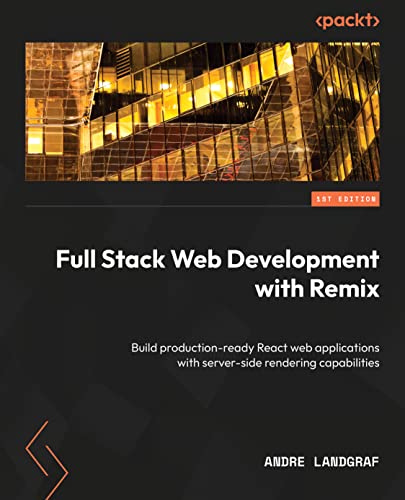
Task: Select the 1ST EDITION orange badge
Action: tap(345, 199)
